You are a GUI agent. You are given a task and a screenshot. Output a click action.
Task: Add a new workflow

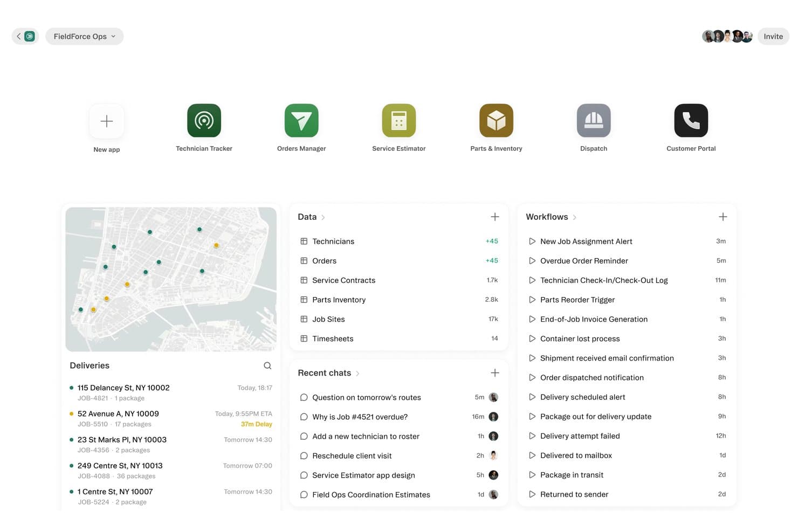(723, 217)
